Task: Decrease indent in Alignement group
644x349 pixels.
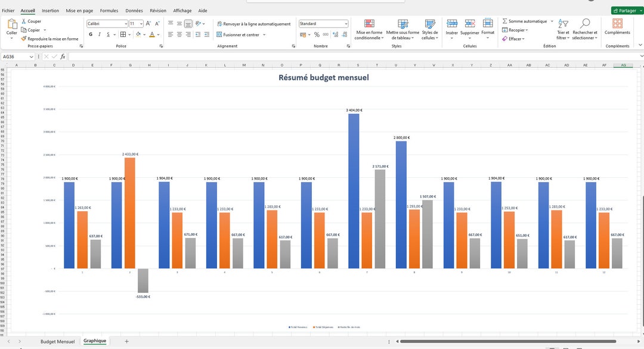Action: [x=198, y=35]
